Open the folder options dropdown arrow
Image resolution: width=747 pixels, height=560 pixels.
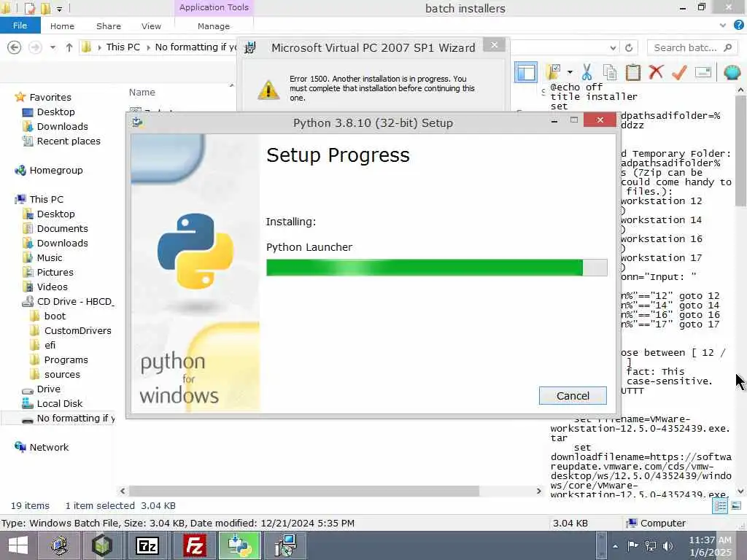point(570,72)
